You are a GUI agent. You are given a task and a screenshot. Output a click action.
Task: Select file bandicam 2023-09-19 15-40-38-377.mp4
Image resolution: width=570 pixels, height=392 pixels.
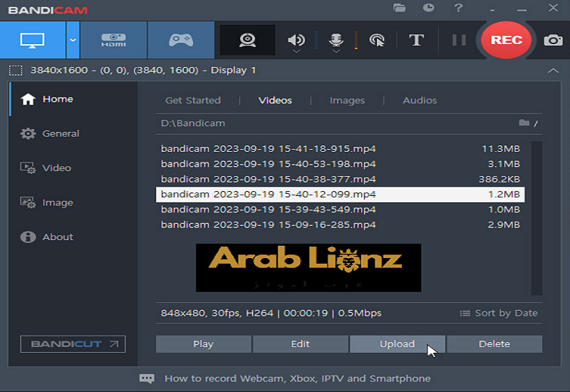point(341,180)
